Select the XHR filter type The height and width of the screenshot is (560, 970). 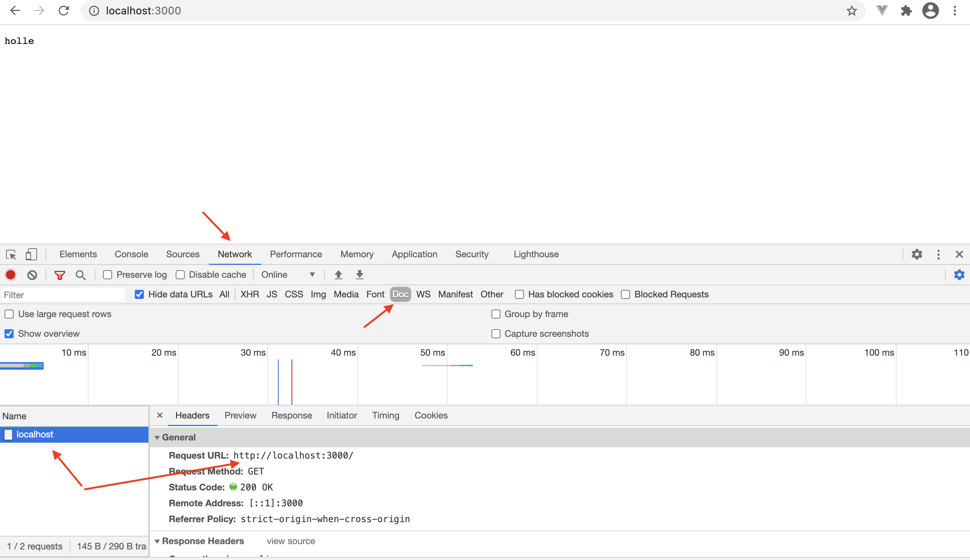250,294
